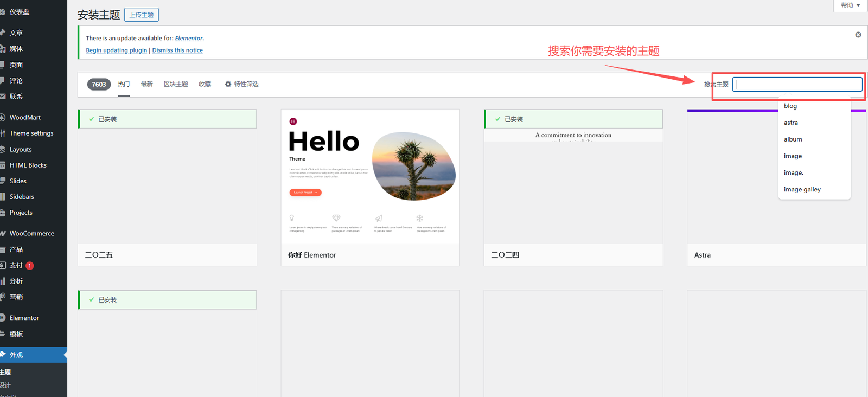Click the analytics bar chart icon

3,281
